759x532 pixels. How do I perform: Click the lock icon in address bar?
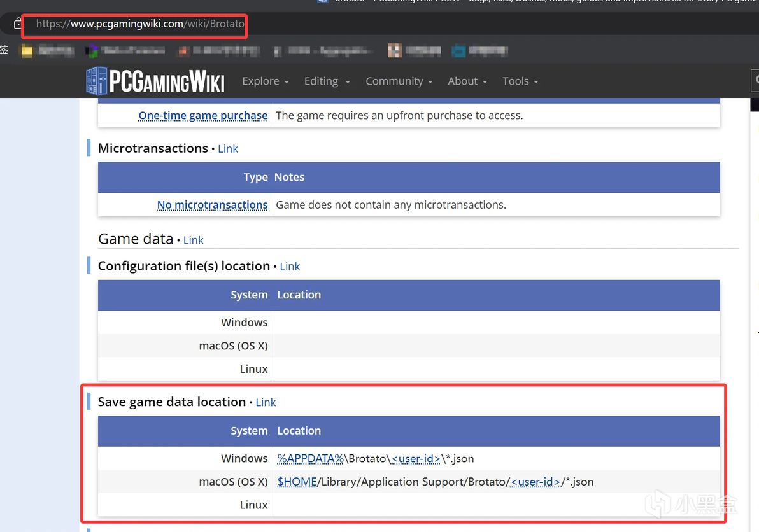(17, 23)
